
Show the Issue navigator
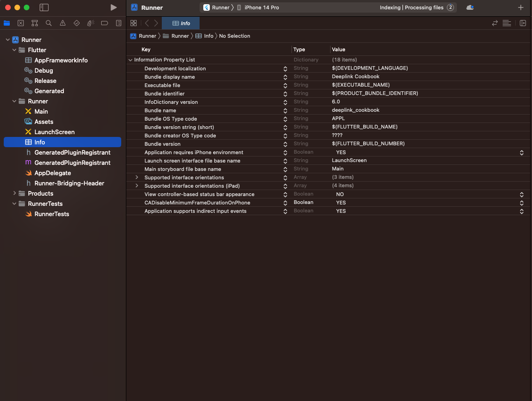pos(62,23)
